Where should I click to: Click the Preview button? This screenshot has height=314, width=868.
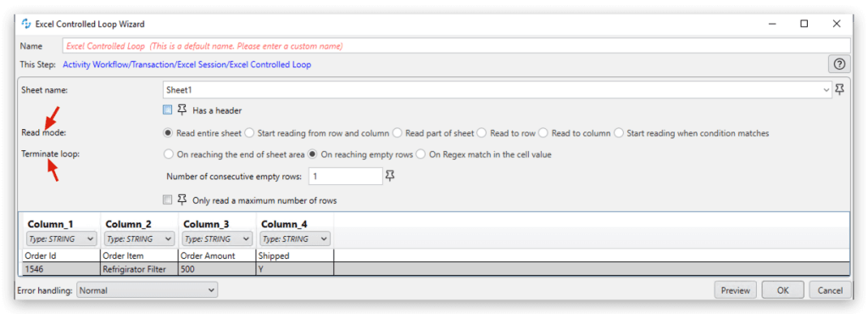(736, 290)
